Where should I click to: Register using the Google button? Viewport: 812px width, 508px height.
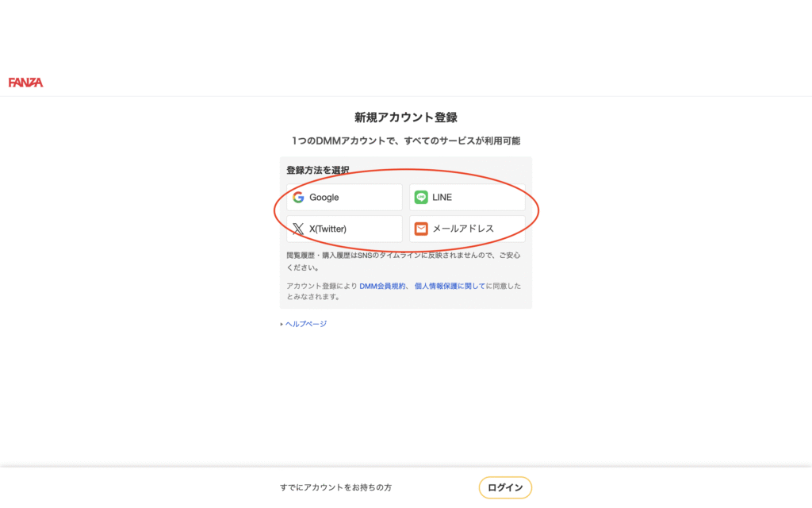344,197
